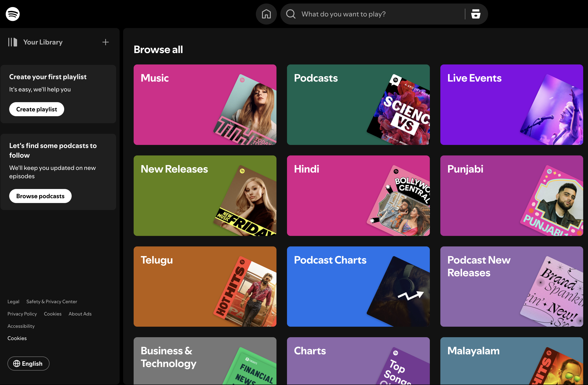Click the Create playlist button
The height and width of the screenshot is (385, 588).
coord(36,109)
